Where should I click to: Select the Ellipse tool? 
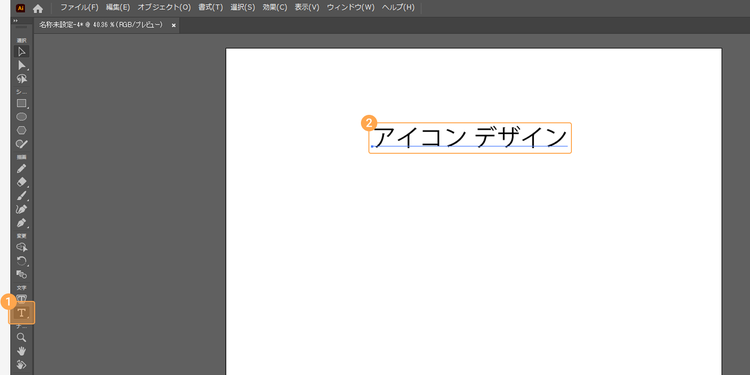[x=22, y=116]
